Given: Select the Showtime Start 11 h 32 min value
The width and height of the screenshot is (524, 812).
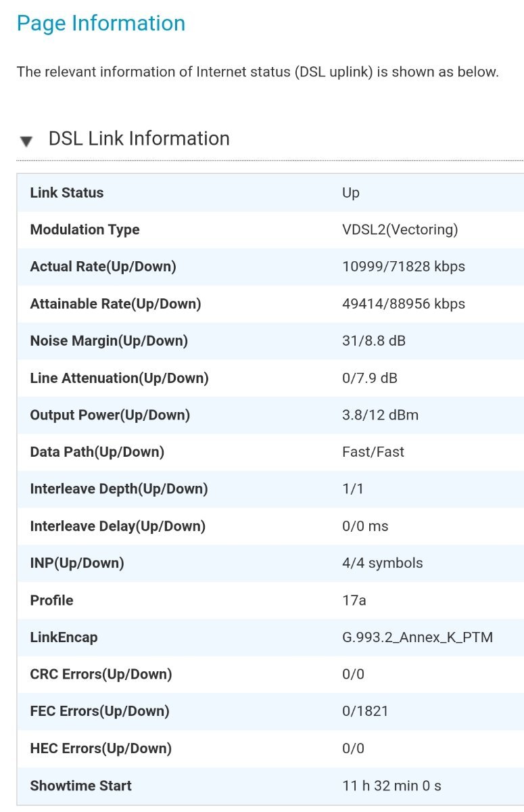Looking at the screenshot, I should point(392,786).
